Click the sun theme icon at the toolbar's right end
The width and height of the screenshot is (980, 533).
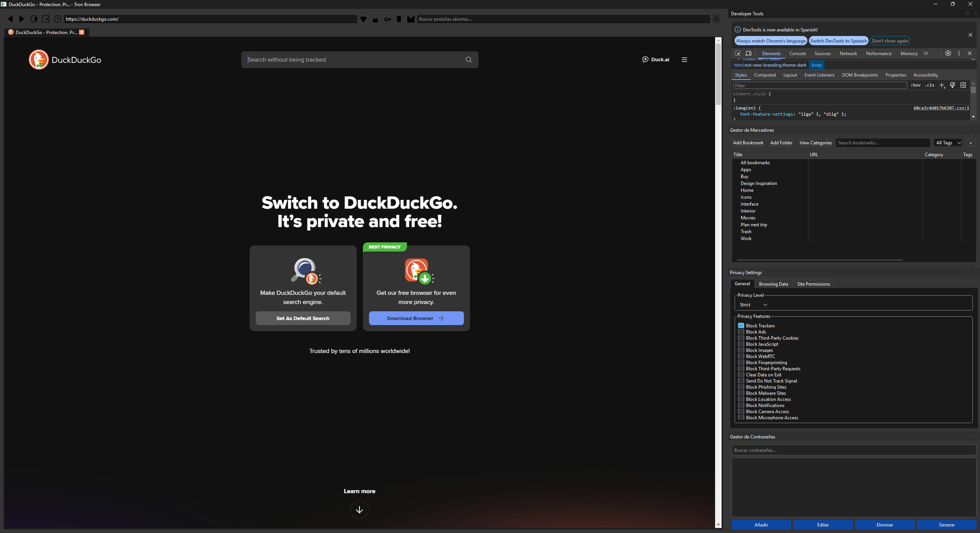[716, 19]
